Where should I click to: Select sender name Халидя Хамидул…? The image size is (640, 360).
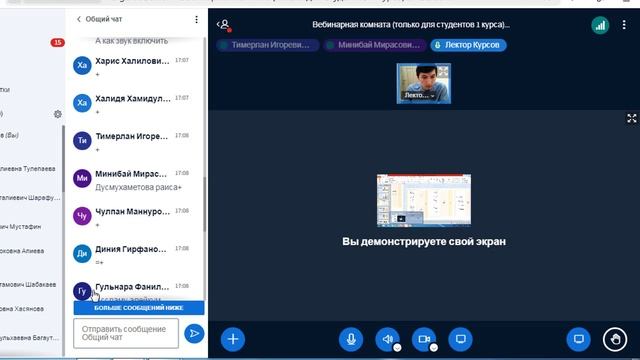[x=133, y=98]
